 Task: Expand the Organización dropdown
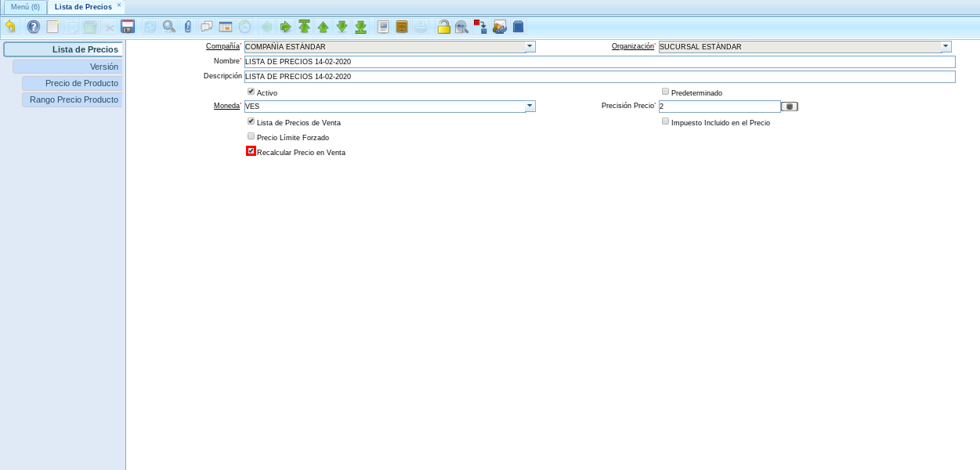pos(946,46)
